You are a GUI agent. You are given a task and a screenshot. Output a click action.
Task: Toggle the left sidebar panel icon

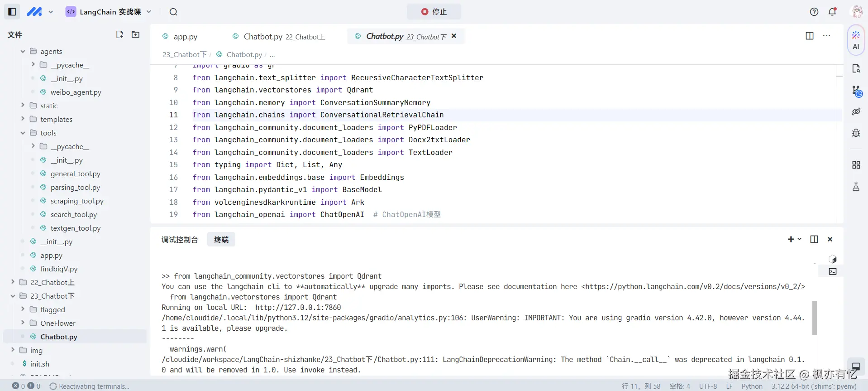[x=12, y=12]
